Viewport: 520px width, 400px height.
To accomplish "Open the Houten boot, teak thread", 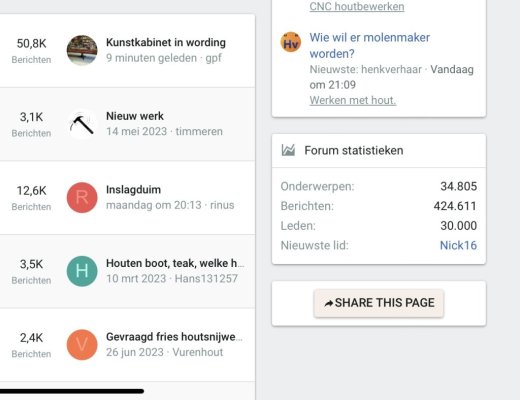I will coord(175,263).
